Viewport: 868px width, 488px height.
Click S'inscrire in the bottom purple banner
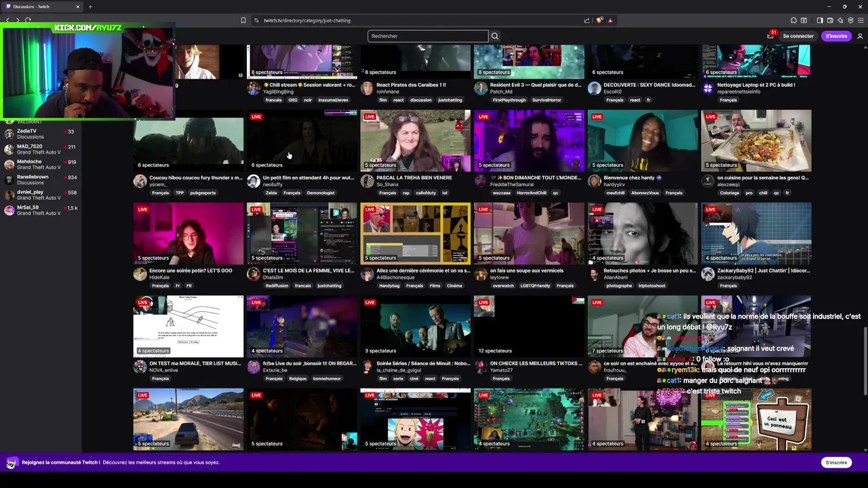pyautogui.click(x=836, y=462)
